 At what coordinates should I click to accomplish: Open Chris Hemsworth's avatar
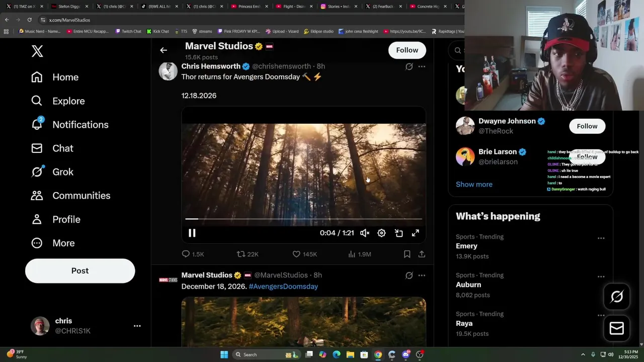[168, 71]
